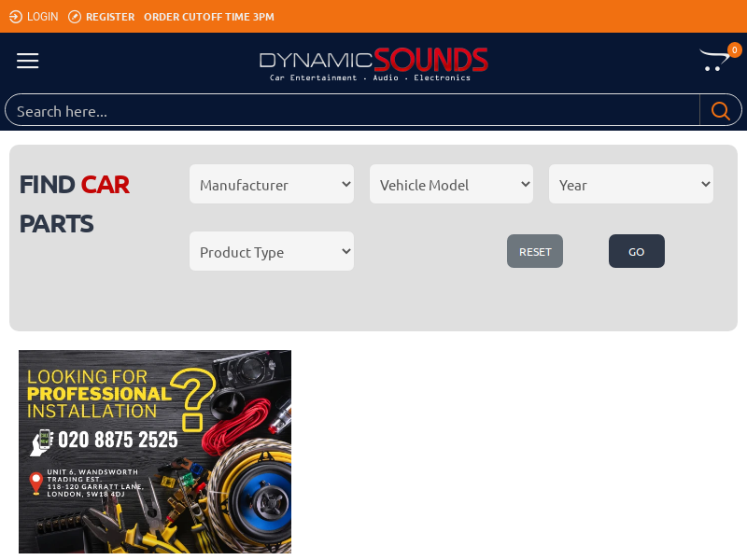Focus the 'Search here...' input field
747x560 pixels.
coord(352,111)
